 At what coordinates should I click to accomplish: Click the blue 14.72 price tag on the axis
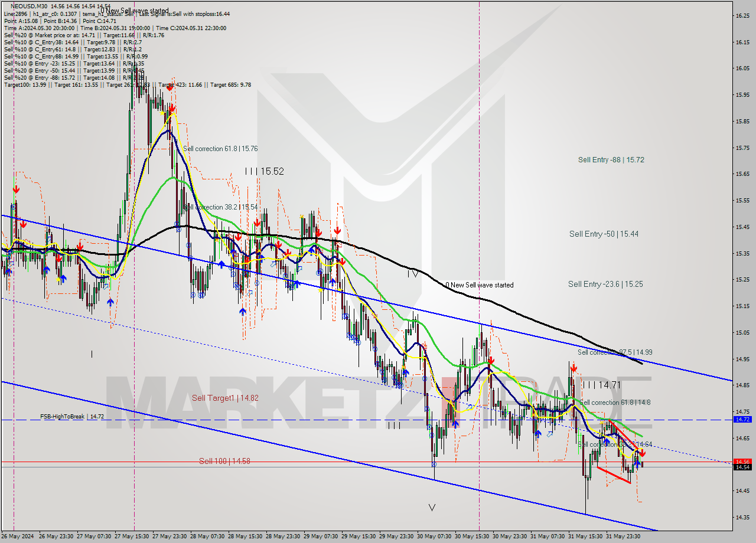(742, 420)
